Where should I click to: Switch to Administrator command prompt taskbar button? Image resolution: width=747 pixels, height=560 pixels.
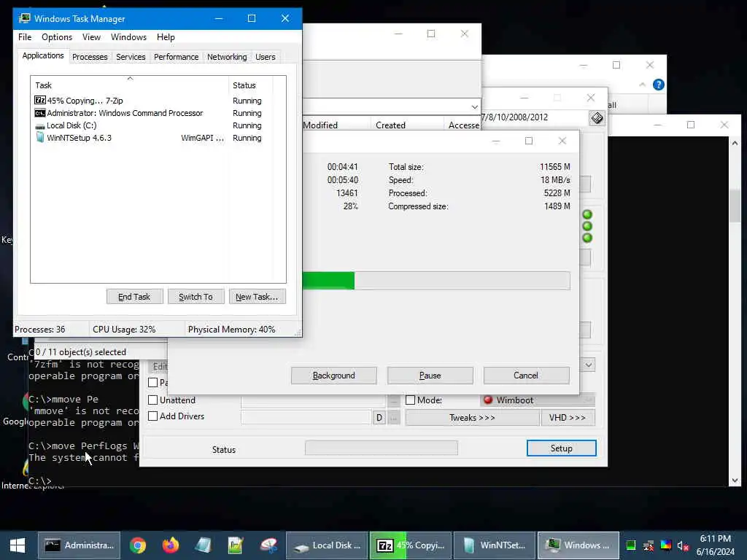coord(79,545)
